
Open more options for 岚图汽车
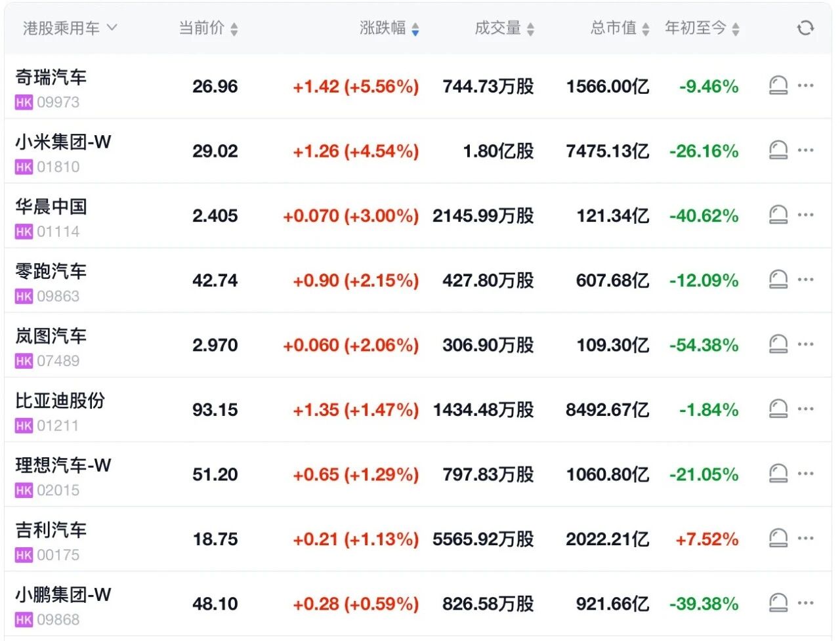[806, 344]
